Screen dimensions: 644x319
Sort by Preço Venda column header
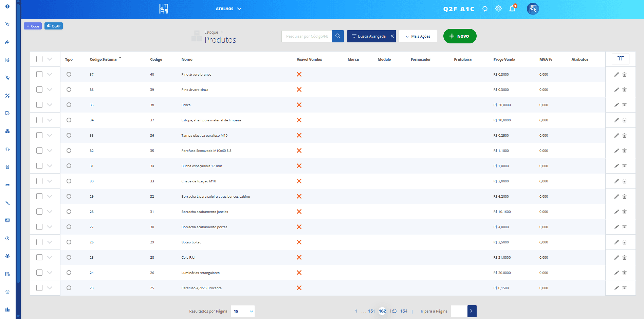504,59
